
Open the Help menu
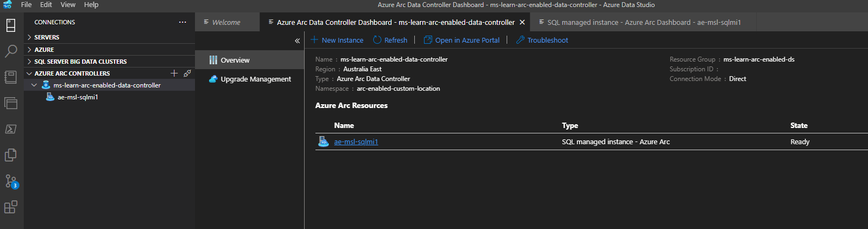(91, 5)
